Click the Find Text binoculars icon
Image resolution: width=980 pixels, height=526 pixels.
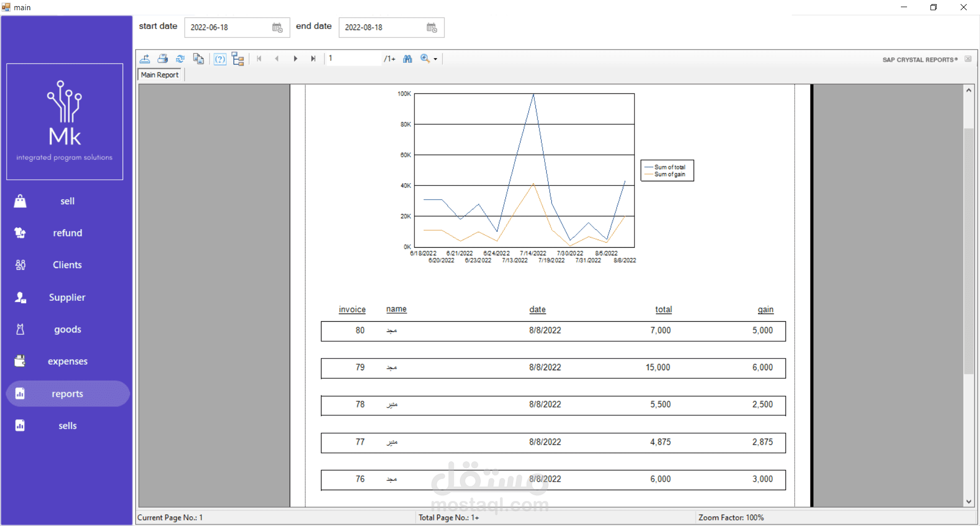407,59
